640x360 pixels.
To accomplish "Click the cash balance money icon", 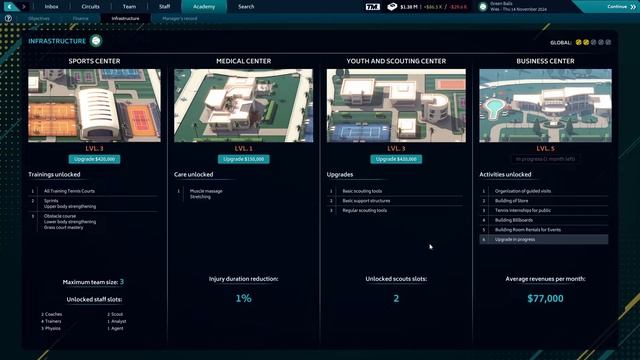I will point(392,7).
